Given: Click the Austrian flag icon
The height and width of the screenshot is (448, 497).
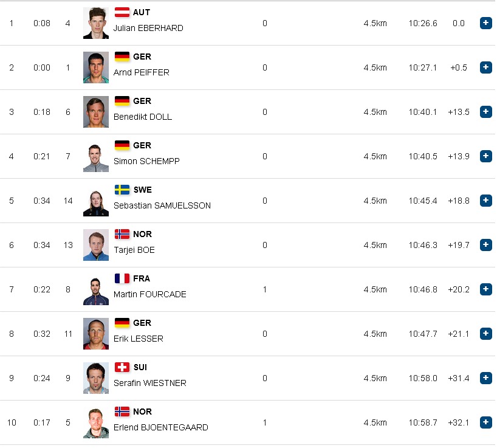Looking at the screenshot, I should click(122, 12).
